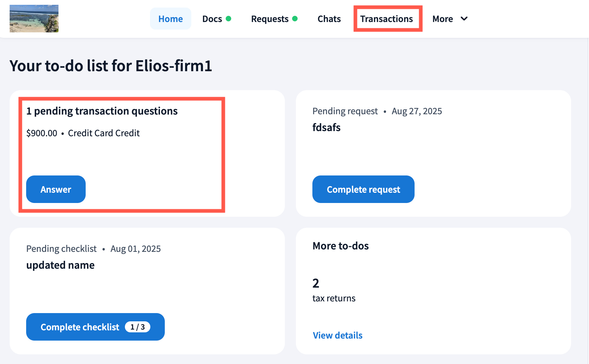The width and height of the screenshot is (589, 364).
Task: Click the 2 tax returns count
Action: pos(316,283)
